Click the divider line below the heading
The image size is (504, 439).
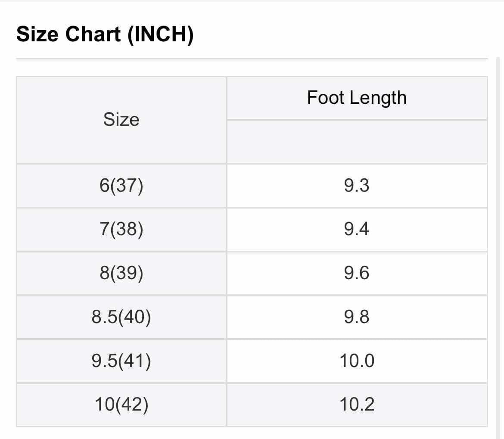coord(252,59)
